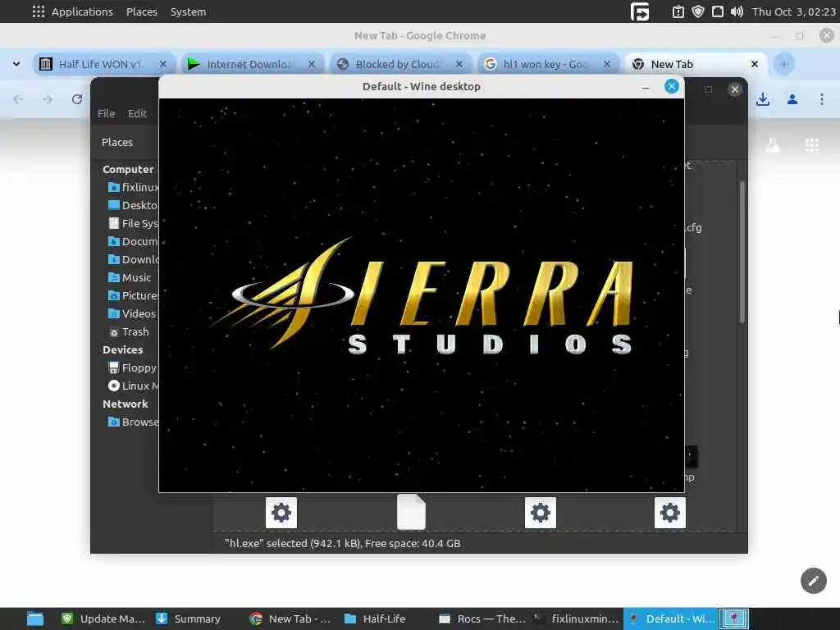Open the System menu in top panel
Screen dimensions: 840x630
(x=188, y=11)
